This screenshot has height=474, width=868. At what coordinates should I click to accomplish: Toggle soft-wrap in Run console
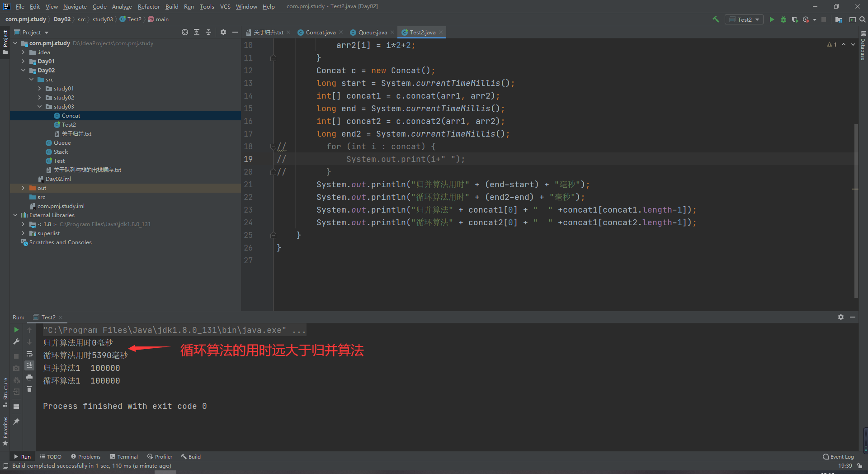(29, 354)
